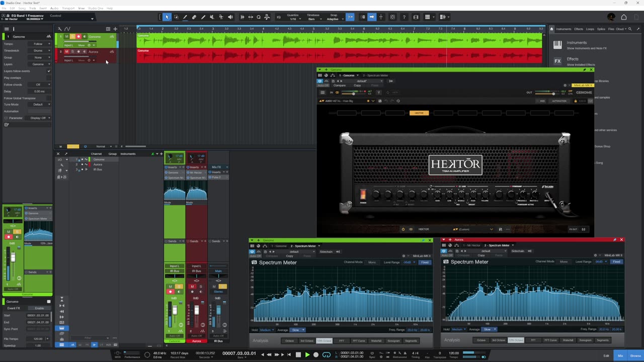Open Average Slow dropdown in Aurora Spectrum Meter
The image size is (644, 362).
489,329
